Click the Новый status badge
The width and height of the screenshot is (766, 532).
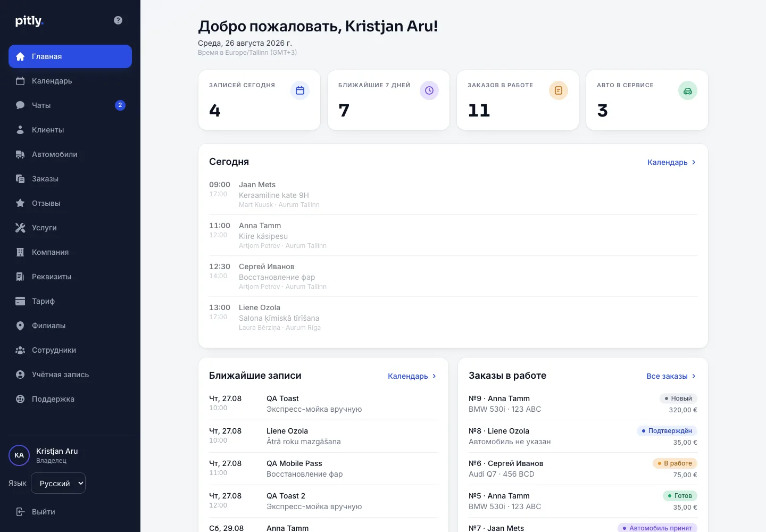(678, 398)
